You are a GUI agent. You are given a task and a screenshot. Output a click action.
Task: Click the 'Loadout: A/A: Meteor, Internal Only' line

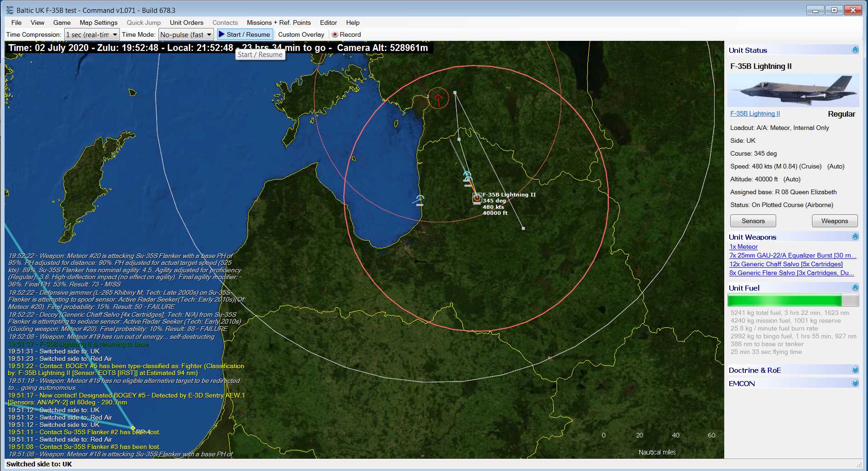779,128
